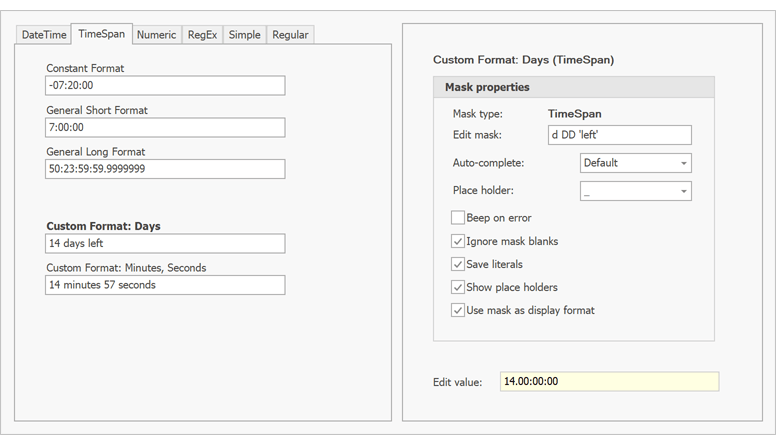Uncheck the Save literals option

pyautogui.click(x=458, y=264)
